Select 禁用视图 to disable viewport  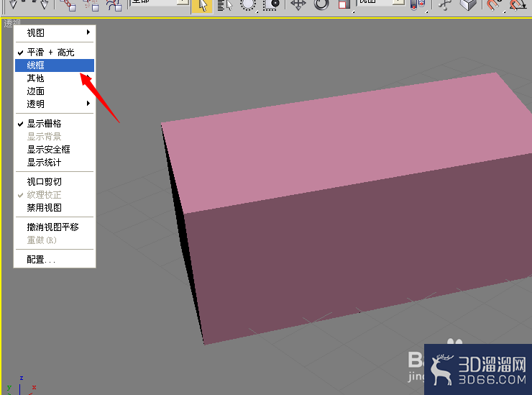55,207
